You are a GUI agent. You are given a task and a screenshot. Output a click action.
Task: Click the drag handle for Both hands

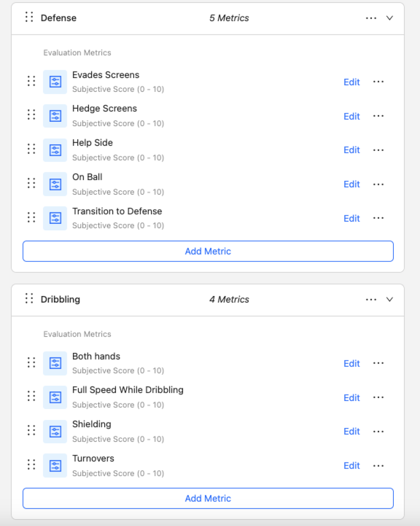[31, 362]
